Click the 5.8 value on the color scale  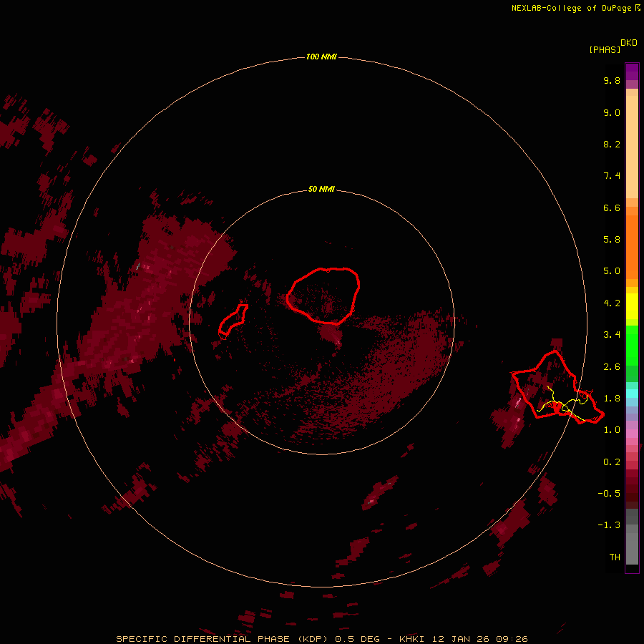612,240
